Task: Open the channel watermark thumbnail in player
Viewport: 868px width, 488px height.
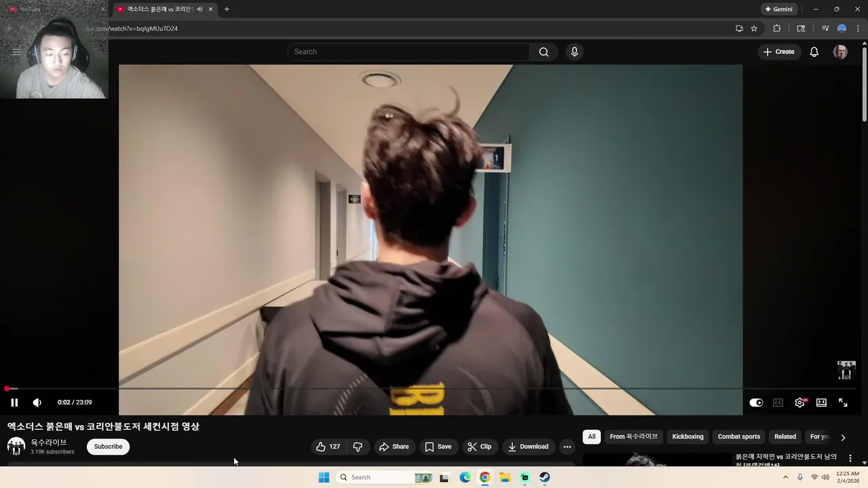Action: pyautogui.click(x=846, y=370)
